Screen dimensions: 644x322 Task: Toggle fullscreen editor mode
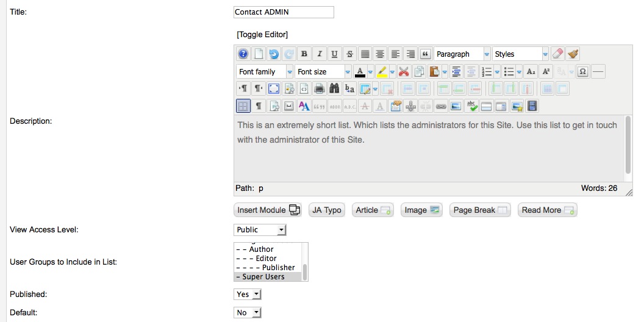274,88
